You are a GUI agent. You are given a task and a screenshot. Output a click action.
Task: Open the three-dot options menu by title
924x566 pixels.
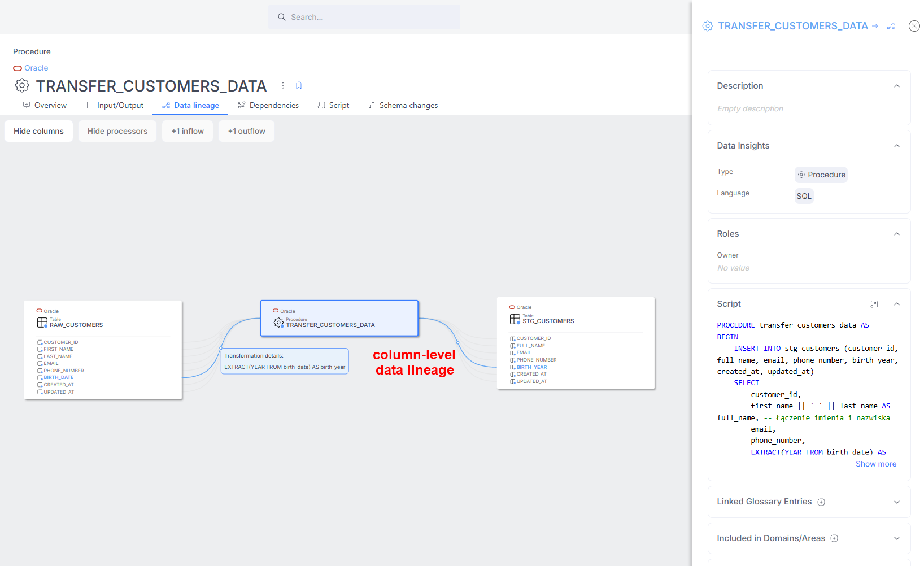[283, 85]
